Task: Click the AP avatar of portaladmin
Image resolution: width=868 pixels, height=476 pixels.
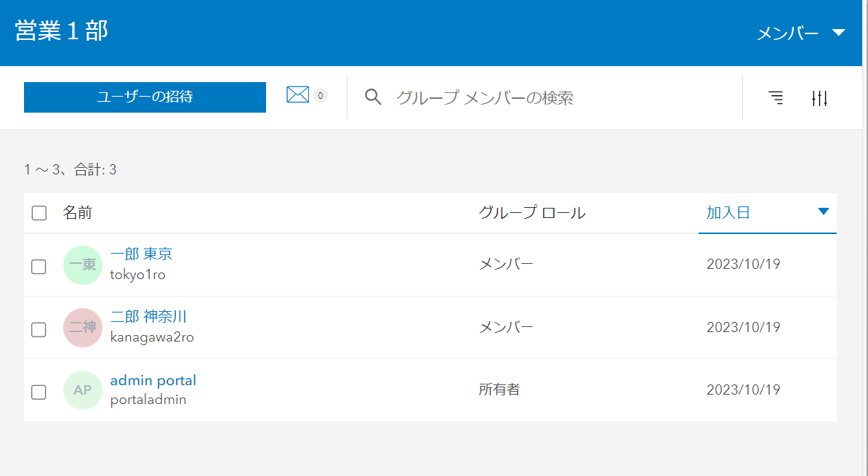Action: coord(82,390)
